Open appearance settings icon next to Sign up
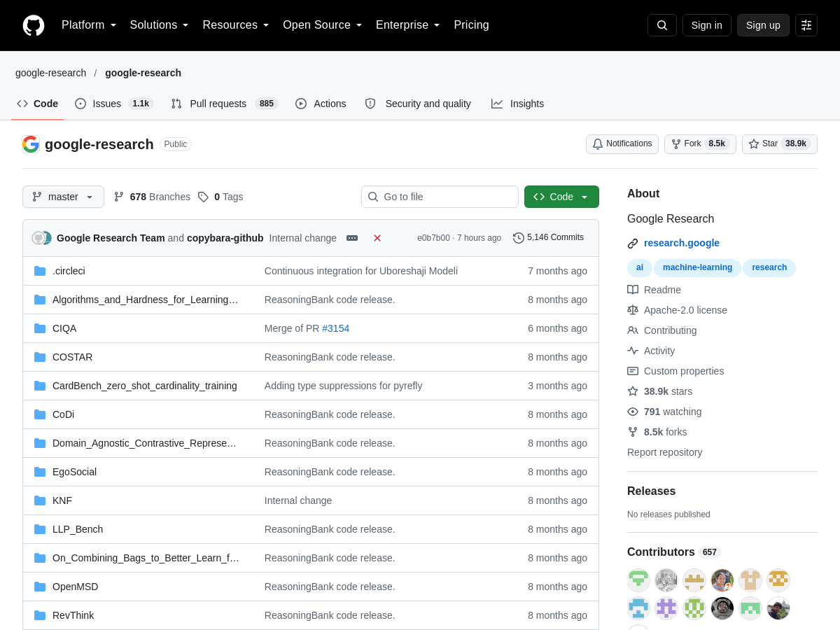 pyautogui.click(x=806, y=25)
